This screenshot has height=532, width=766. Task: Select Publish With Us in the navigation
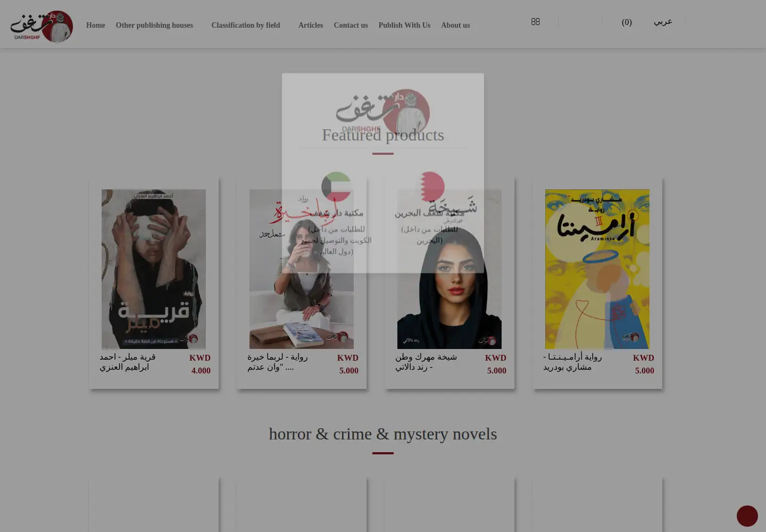pyautogui.click(x=404, y=25)
